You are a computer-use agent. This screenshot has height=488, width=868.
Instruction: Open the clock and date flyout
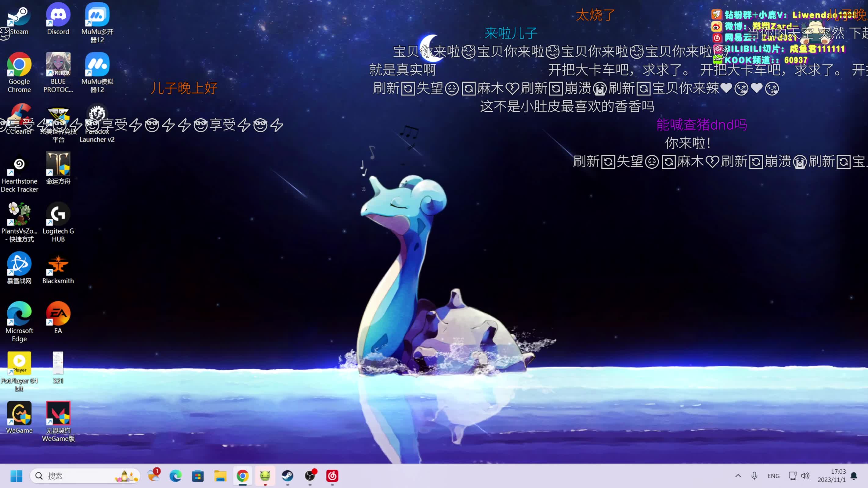(x=832, y=476)
